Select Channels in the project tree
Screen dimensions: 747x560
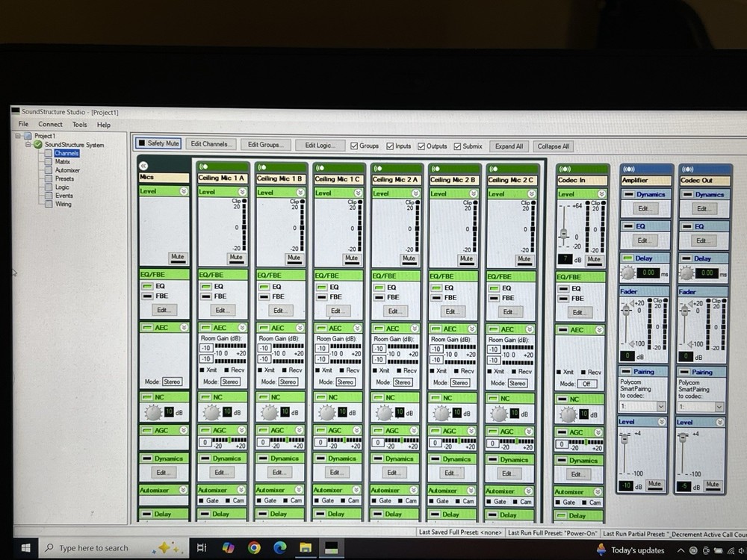[x=66, y=153]
